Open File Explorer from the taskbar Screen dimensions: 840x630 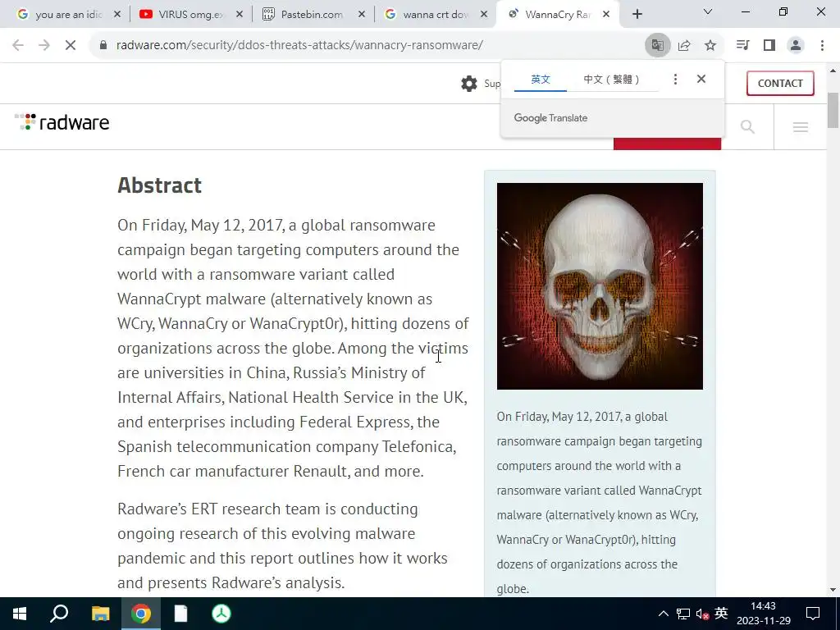point(100,614)
